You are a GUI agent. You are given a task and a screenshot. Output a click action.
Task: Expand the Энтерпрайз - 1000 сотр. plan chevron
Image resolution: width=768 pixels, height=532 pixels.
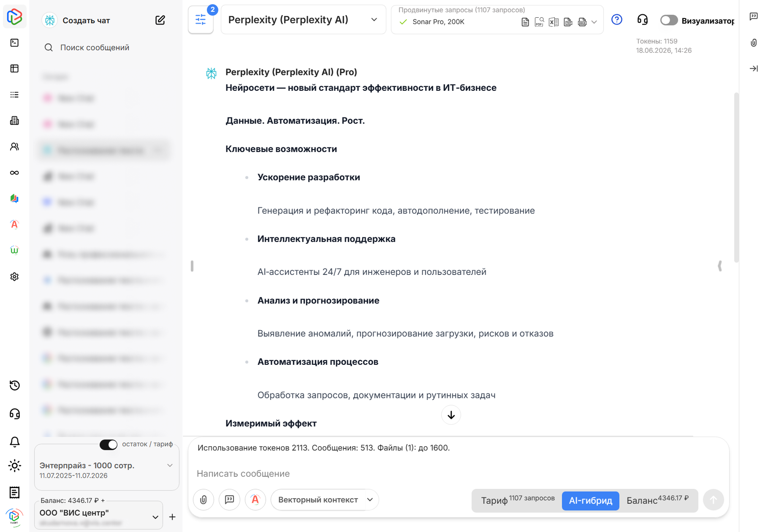tap(170, 465)
